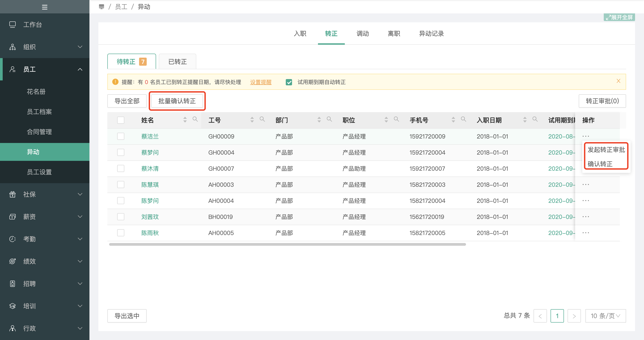Expand the 考勤 section chevron

80,239
